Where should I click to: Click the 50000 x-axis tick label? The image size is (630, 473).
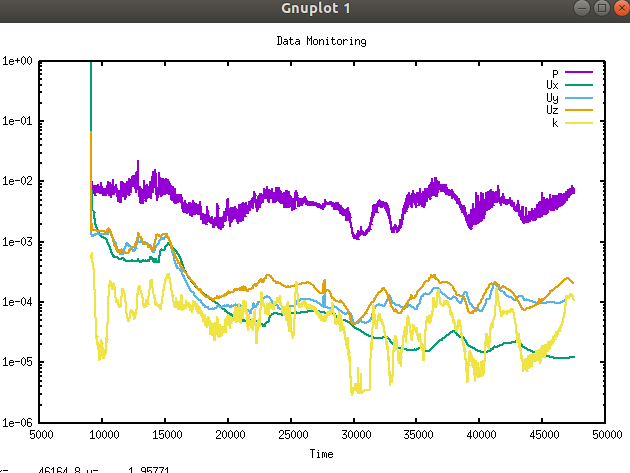pyautogui.click(x=607, y=435)
